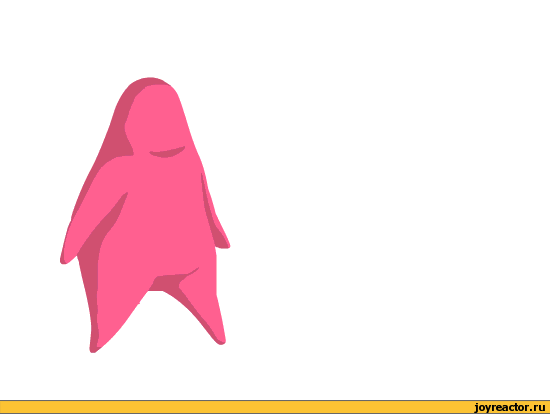Image resolution: width=550 pixels, height=414 pixels.
Task: Click the tip of the left flipper hand
Action: 64,260
